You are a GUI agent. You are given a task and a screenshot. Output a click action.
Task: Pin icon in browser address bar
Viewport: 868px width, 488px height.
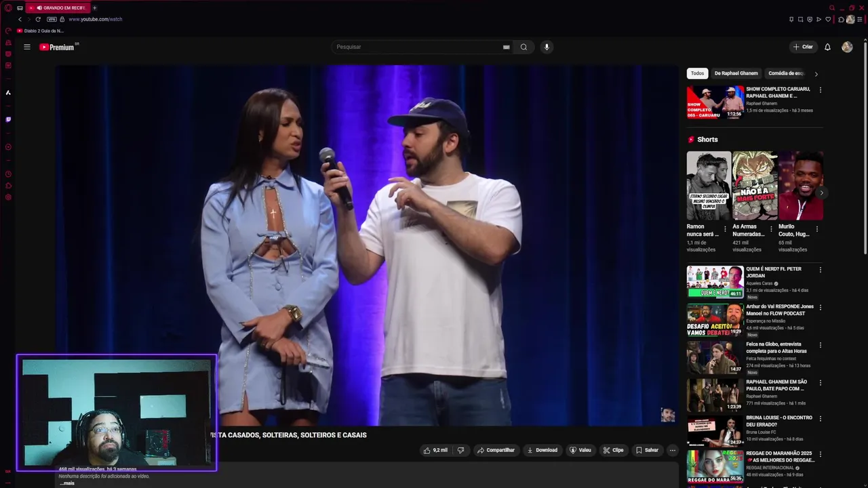(791, 19)
